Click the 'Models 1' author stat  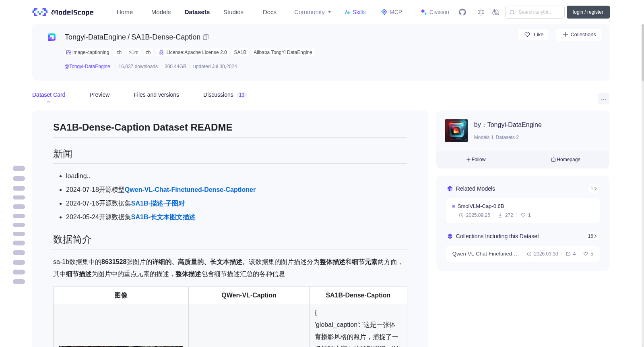pos(484,137)
